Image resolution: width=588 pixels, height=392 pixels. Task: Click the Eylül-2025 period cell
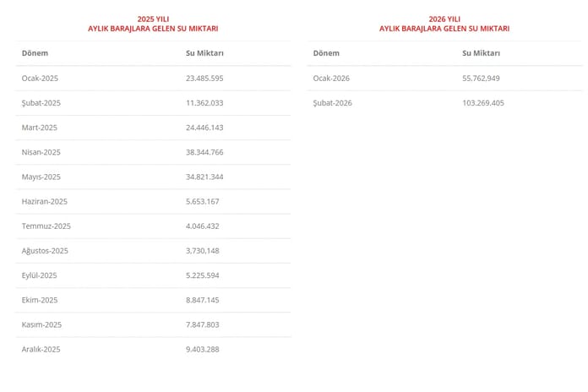coord(41,275)
